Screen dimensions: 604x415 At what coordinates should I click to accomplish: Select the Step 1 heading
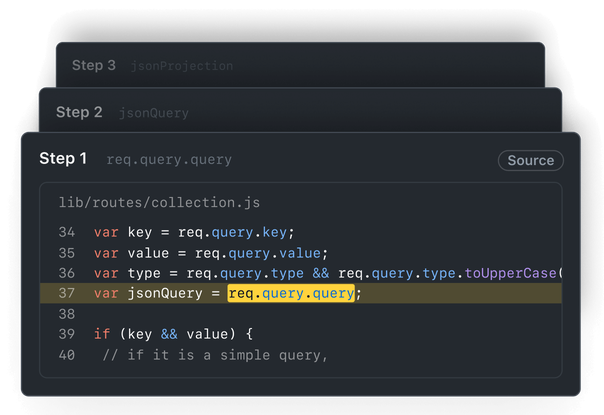(x=63, y=159)
